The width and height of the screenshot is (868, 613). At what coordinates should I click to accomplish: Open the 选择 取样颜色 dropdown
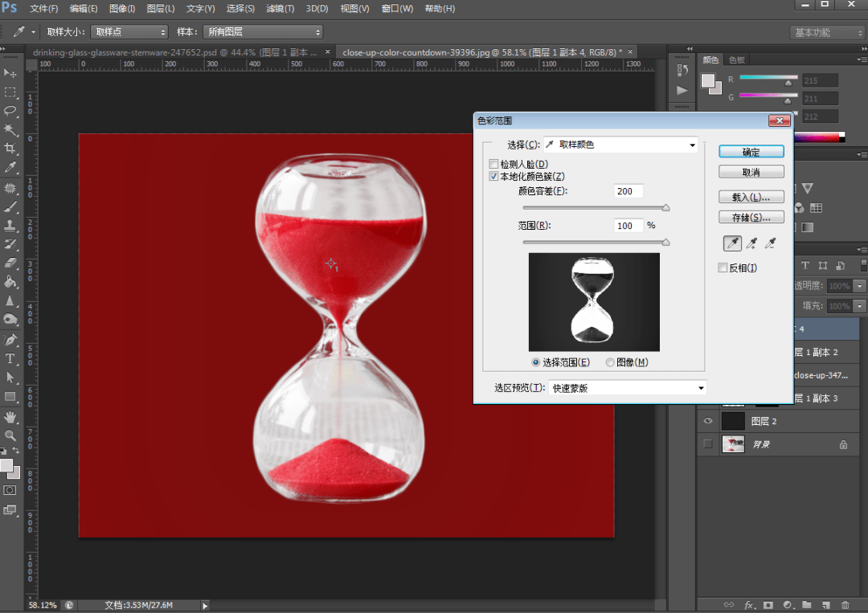coord(620,145)
